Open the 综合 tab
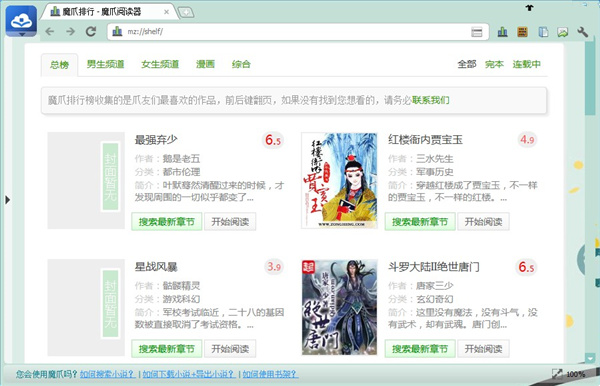This screenshot has width=600, height=386. [241, 64]
